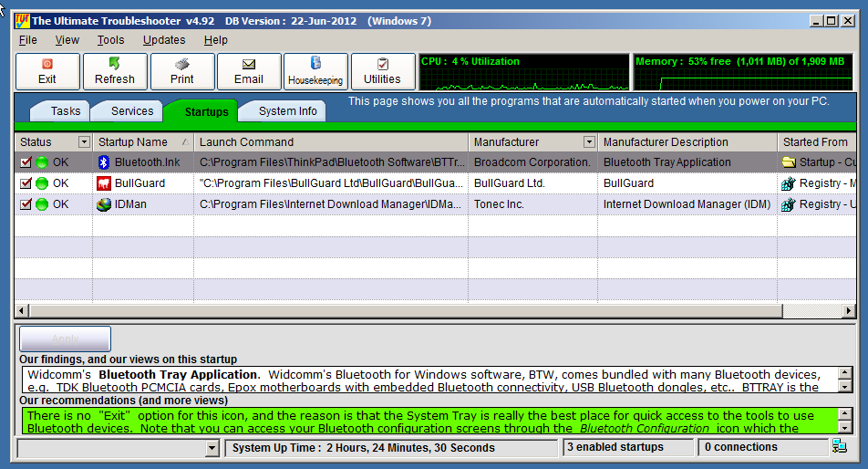
Task: Click the Launch Command column header
Action: click(x=331, y=142)
